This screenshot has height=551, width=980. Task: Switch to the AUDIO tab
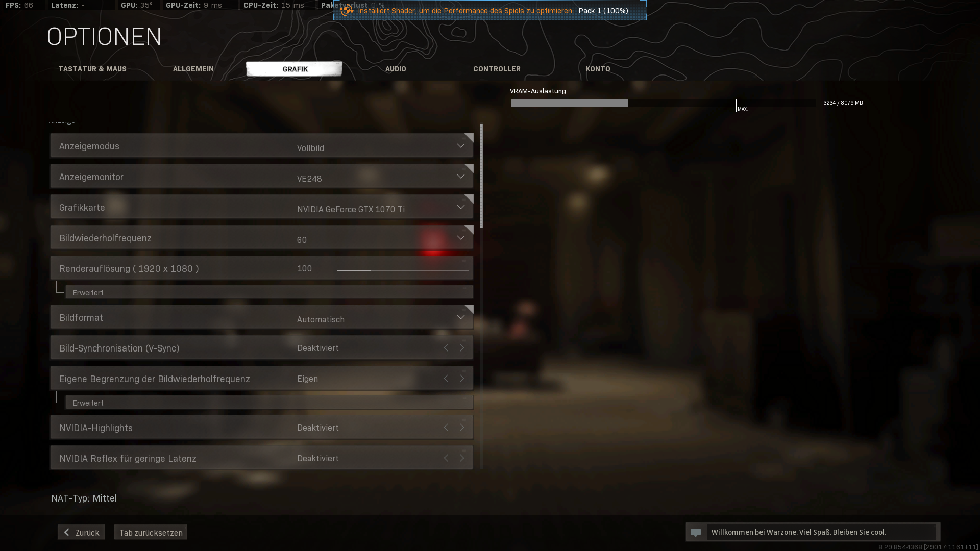(x=396, y=69)
